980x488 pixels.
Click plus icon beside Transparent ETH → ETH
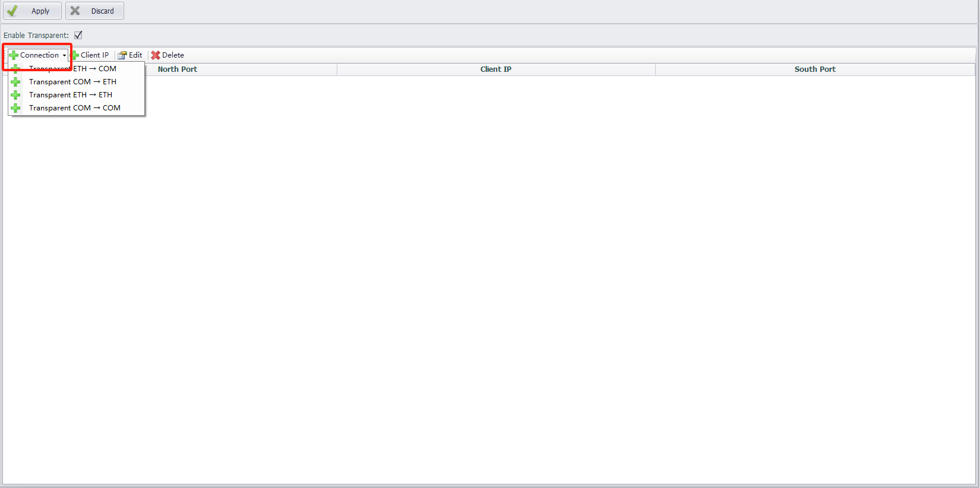pos(16,95)
